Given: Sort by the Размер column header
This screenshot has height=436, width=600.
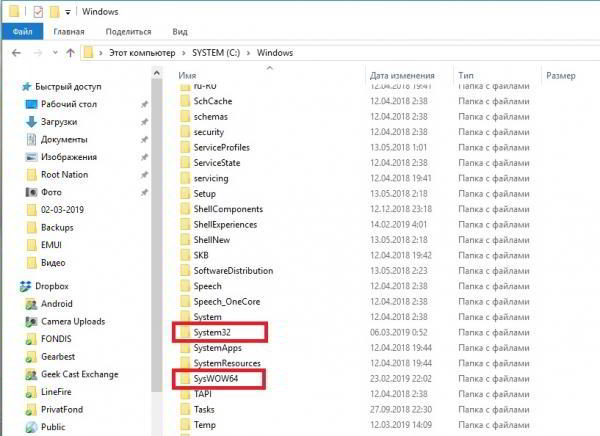Looking at the screenshot, I should (x=561, y=75).
